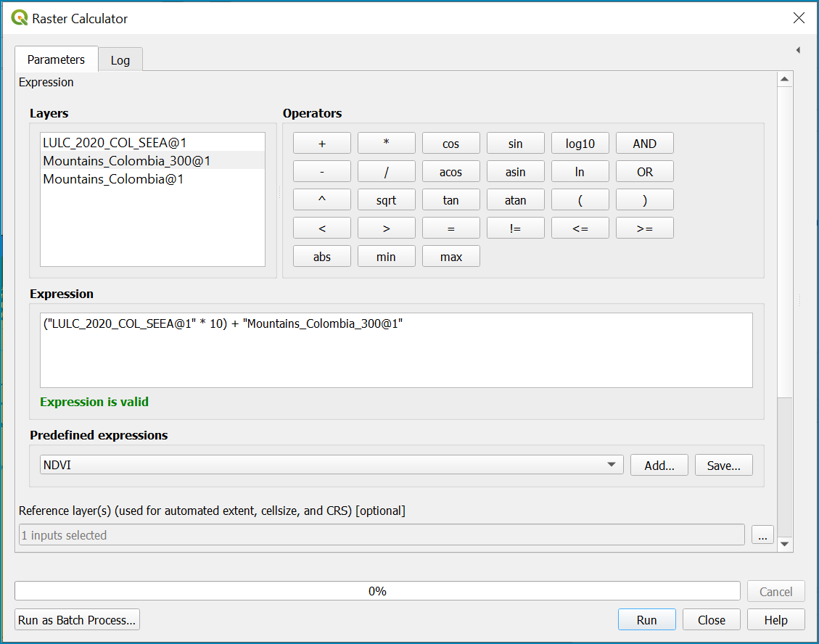Select Mountains_Colombia@1 layer in list
819x644 pixels.
(x=152, y=179)
